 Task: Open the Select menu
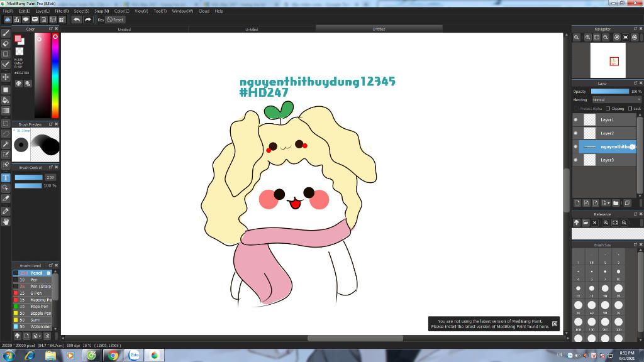click(x=81, y=11)
